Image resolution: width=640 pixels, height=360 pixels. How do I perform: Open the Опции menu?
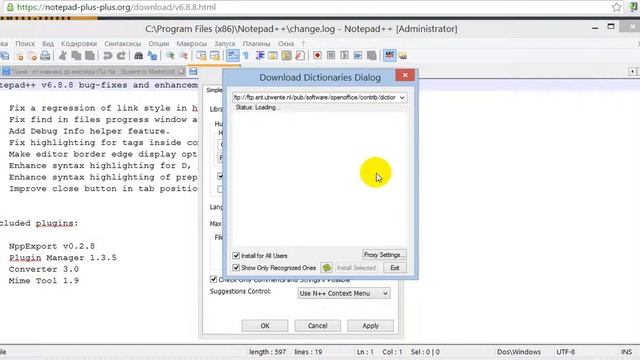158,43
